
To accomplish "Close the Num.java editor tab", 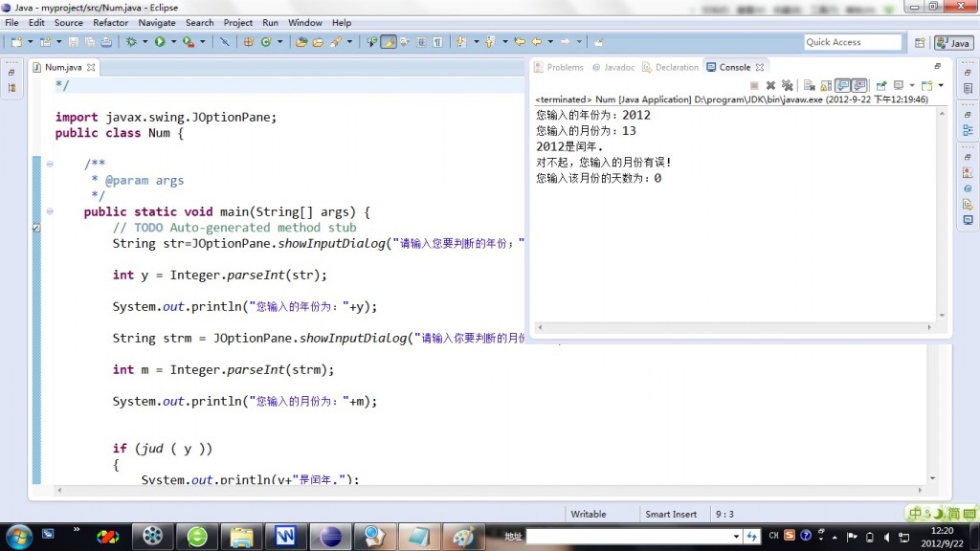I will tap(91, 67).
